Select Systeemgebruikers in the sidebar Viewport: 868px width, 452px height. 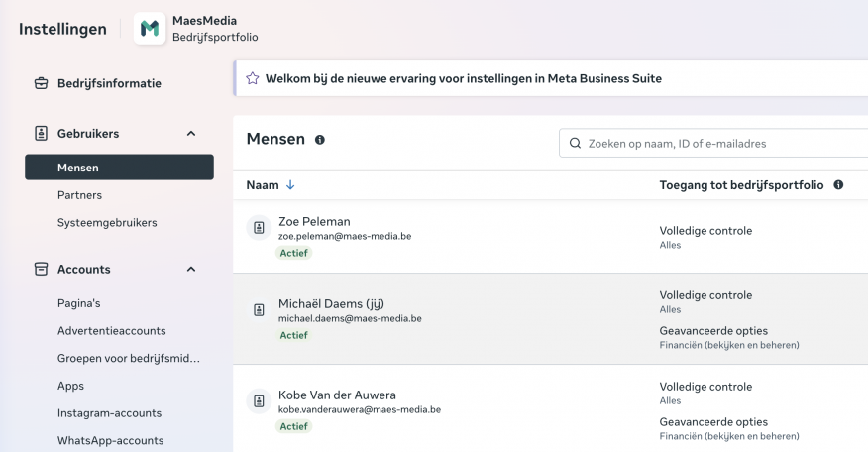[x=107, y=223]
